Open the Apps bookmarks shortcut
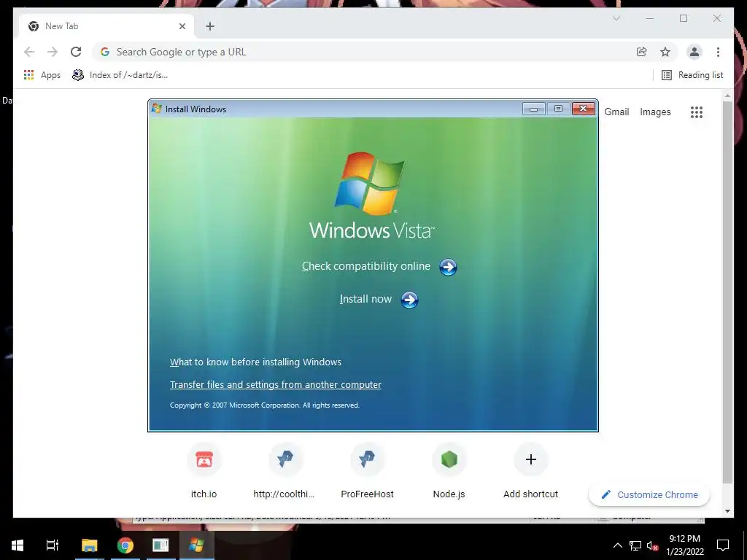This screenshot has height=560, width=747. coord(42,75)
